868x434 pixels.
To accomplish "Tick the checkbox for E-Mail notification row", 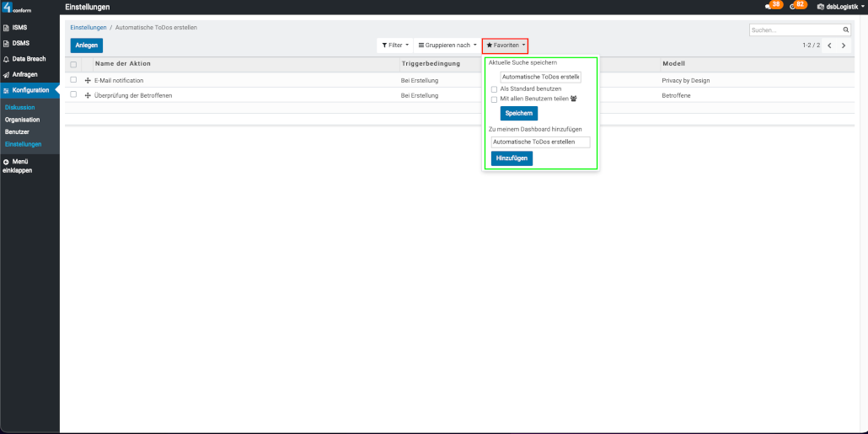I will pyautogui.click(x=73, y=80).
